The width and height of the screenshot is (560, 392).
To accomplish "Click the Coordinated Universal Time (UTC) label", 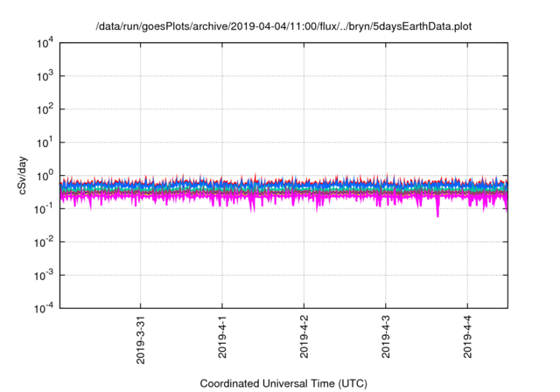I will [283, 383].
